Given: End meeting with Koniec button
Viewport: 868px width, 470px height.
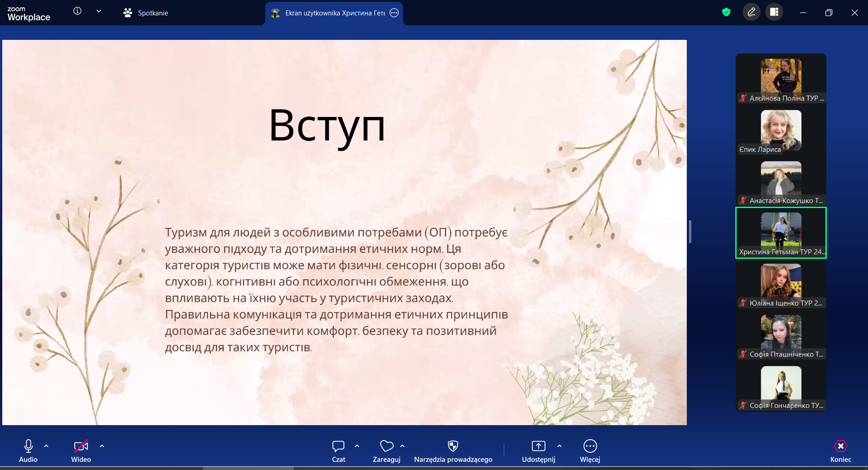Looking at the screenshot, I should click(x=840, y=451).
